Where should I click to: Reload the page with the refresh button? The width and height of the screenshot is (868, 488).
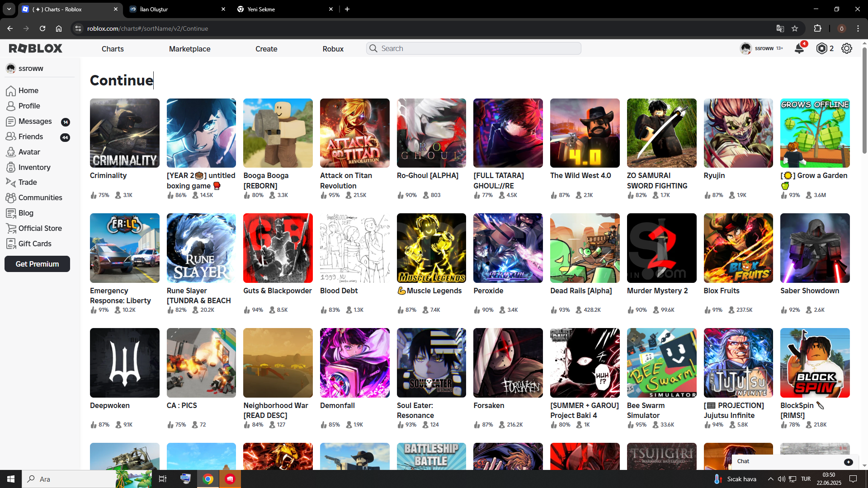point(42,28)
